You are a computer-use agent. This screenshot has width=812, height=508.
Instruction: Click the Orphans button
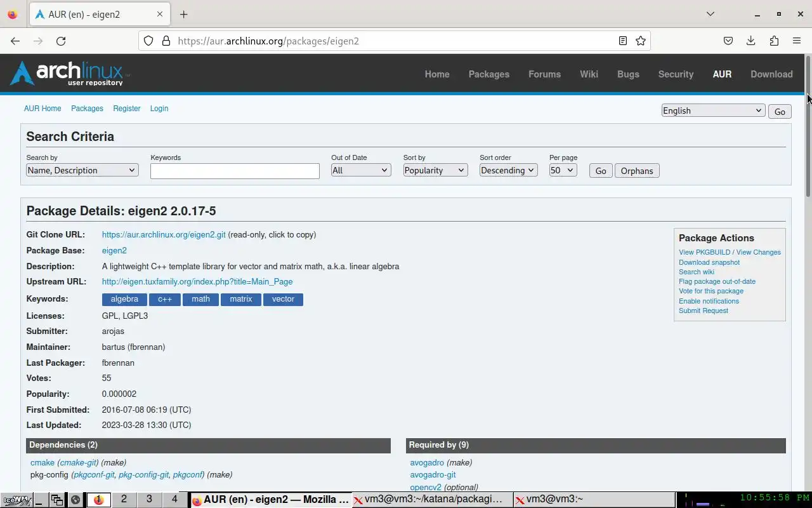tap(637, 171)
